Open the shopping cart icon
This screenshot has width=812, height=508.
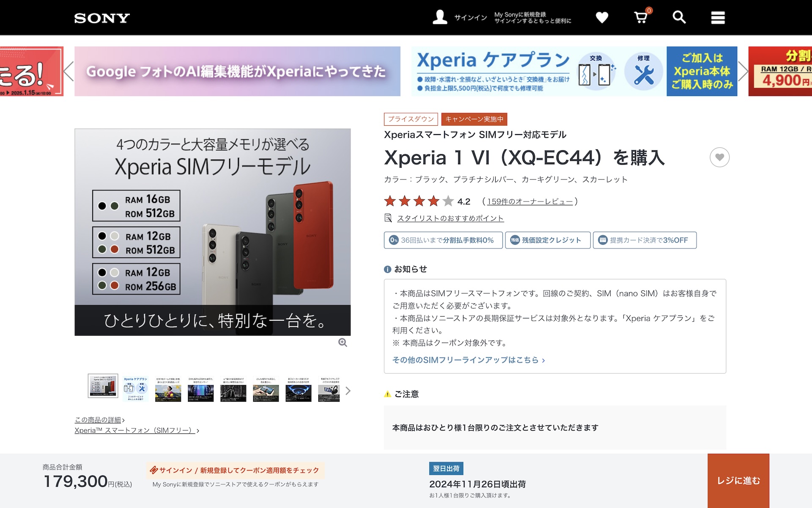click(x=641, y=17)
